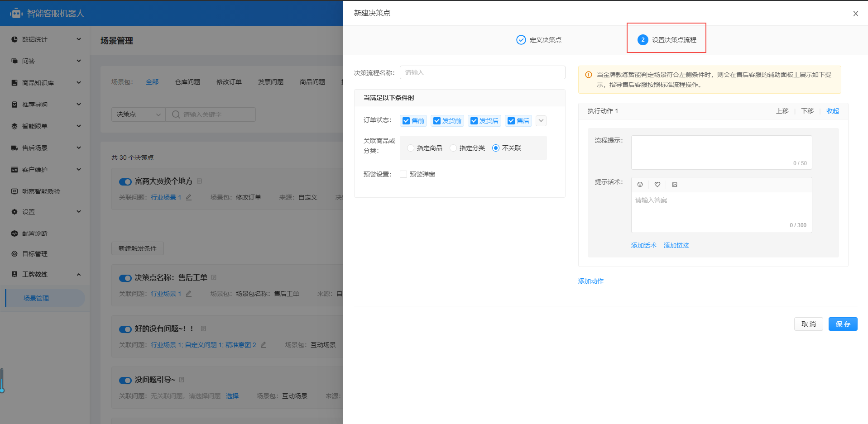The width and height of the screenshot is (868, 424).
Task: Toggle the switch for 没问题引导~
Action: coord(125,381)
